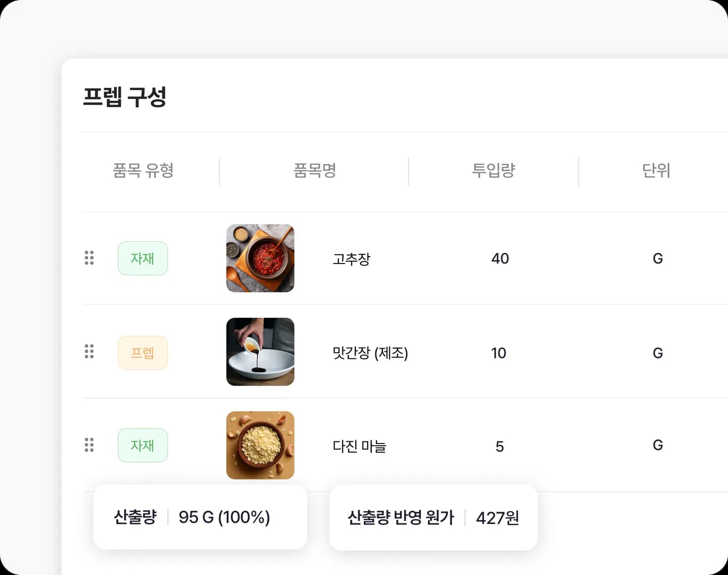Click the drag handle beside 고추장 row
Screen dimensions: 728x575
pyautogui.click(x=89, y=258)
